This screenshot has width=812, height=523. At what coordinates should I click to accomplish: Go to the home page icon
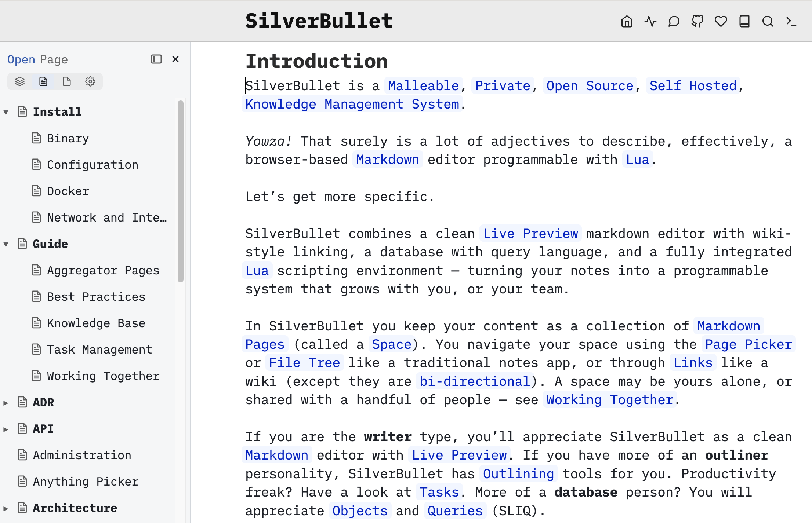point(627,21)
